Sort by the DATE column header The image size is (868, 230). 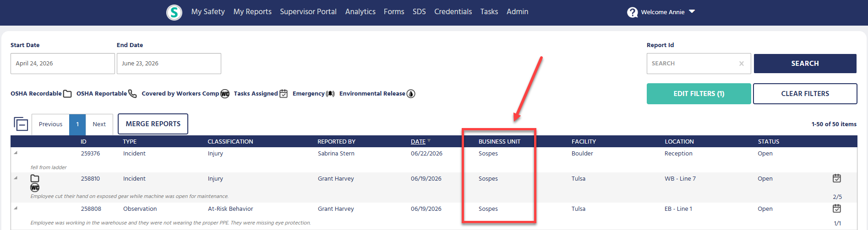point(418,142)
